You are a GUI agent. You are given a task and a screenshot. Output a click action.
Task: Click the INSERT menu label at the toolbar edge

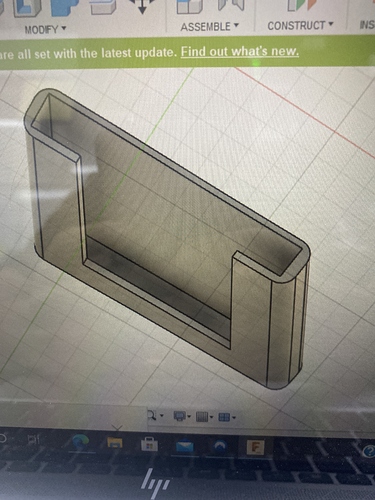[x=367, y=25]
